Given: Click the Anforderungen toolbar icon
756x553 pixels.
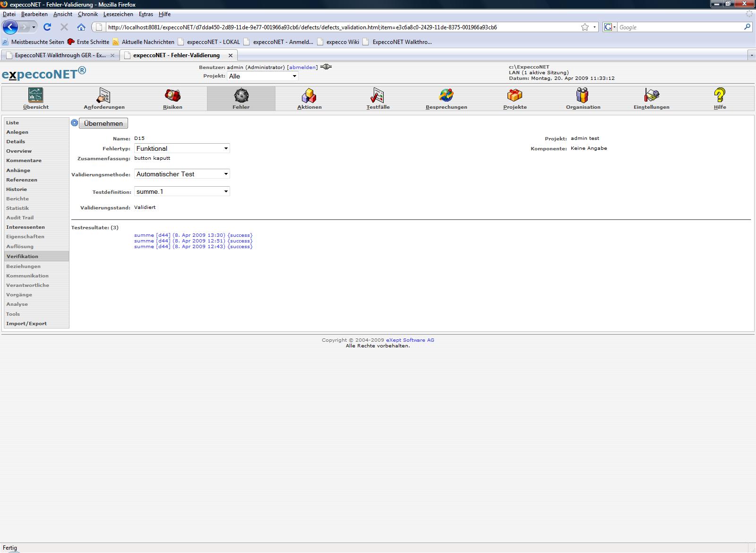Looking at the screenshot, I should 104,95.
